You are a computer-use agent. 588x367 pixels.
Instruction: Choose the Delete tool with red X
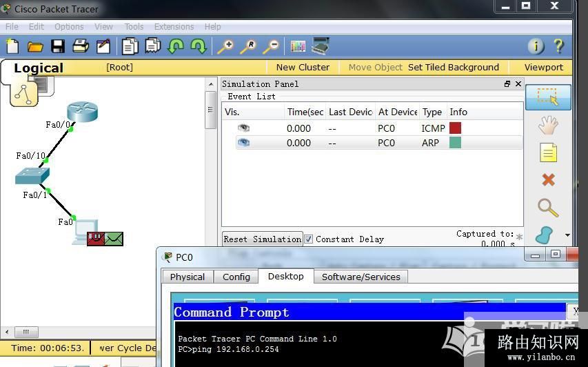pyautogui.click(x=548, y=180)
